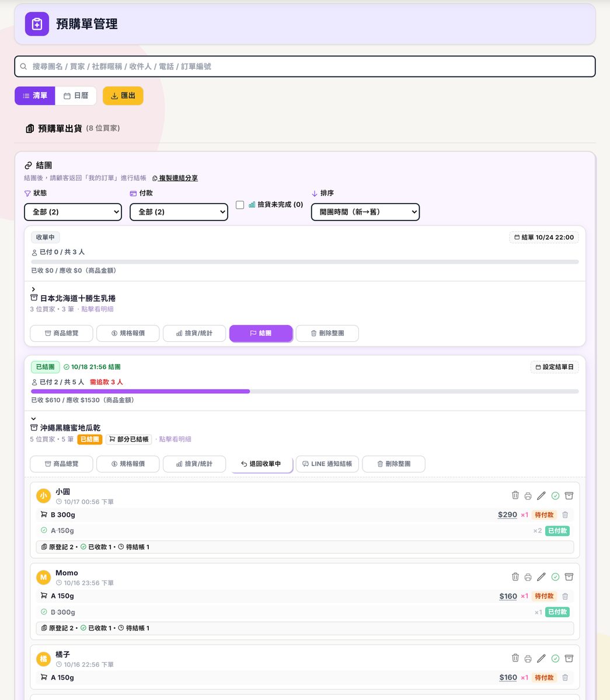Click the purple payment progress bar of 沖繩黑糖蜜地瓜乾

point(141,391)
